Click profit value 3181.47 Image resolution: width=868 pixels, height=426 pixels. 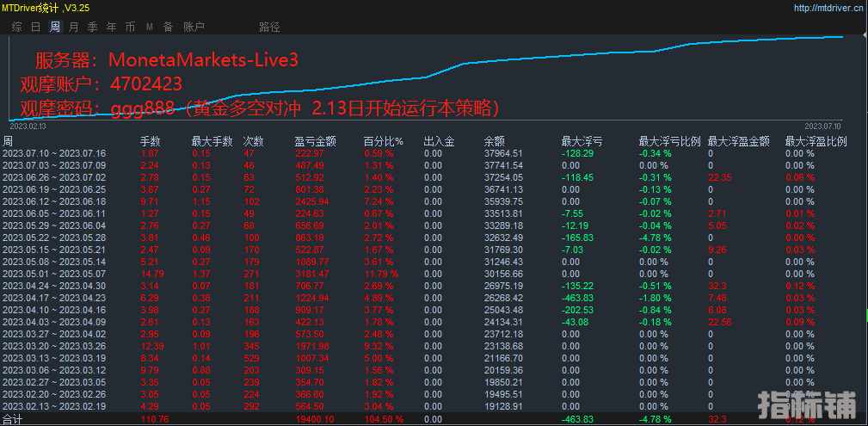click(313, 274)
